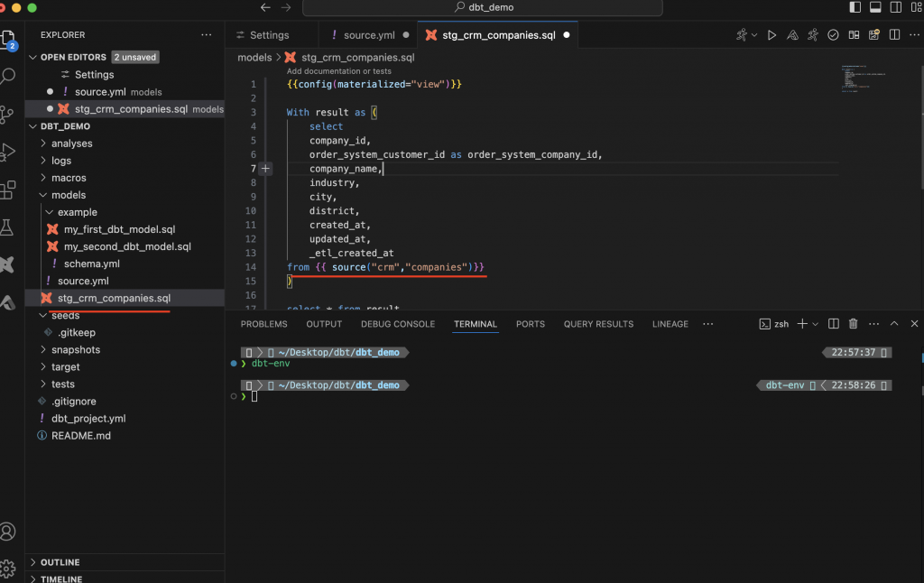Collapse the DBT_DEMO folder section

pos(33,126)
